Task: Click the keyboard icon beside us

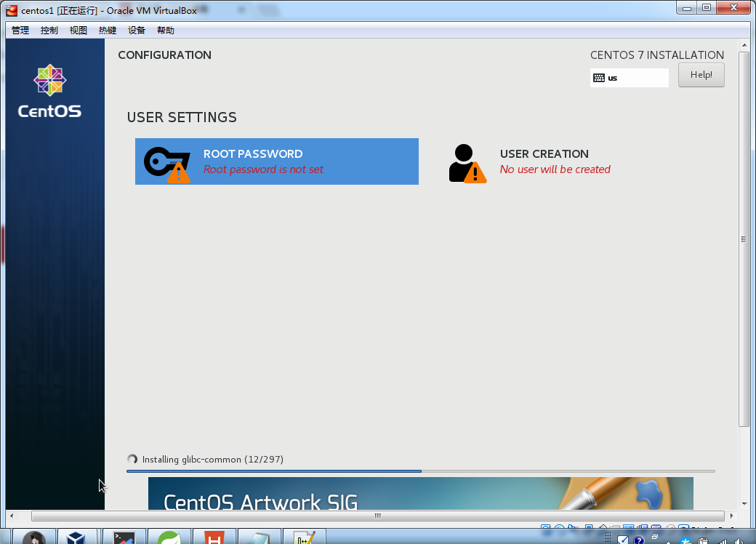Action: tap(599, 78)
